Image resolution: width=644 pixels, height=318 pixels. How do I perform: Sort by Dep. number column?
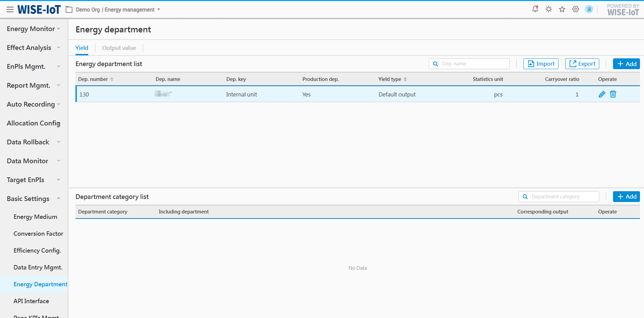pos(111,79)
